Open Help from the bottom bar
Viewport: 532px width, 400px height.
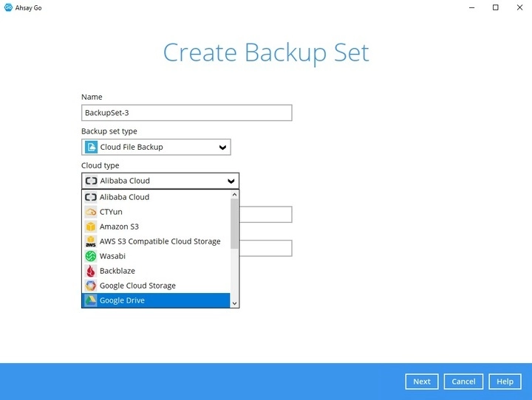point(505,382)
